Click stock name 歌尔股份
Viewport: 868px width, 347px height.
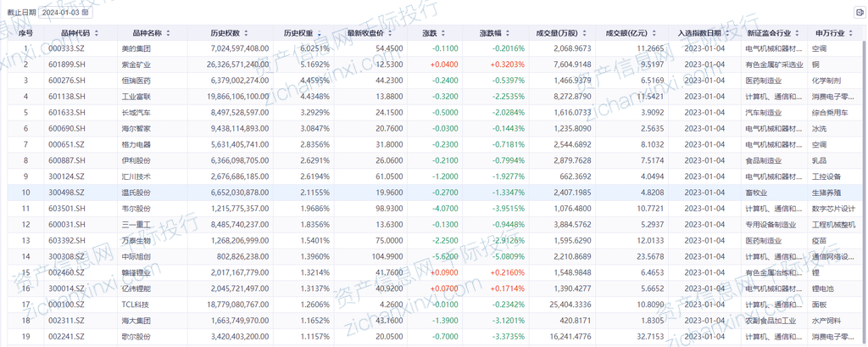click(x=136, y=337)
